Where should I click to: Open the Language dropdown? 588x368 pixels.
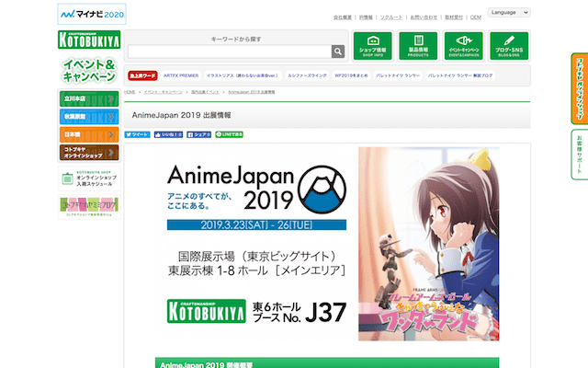click(509, 12)
